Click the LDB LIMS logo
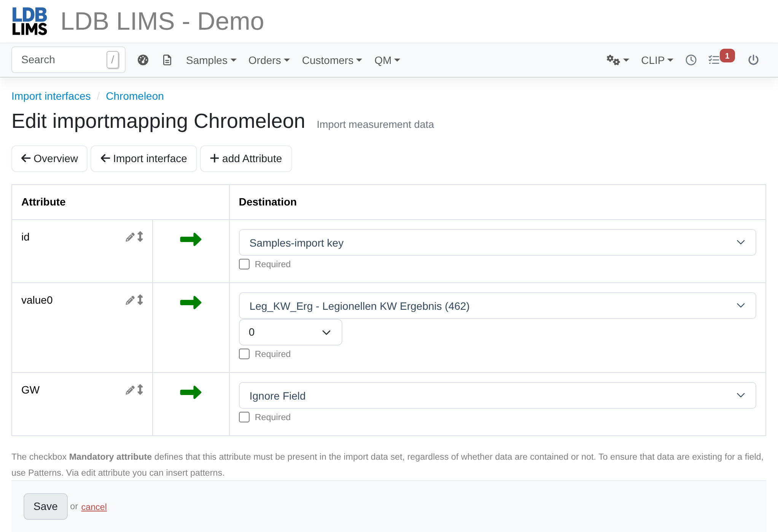 click(30, 21)
